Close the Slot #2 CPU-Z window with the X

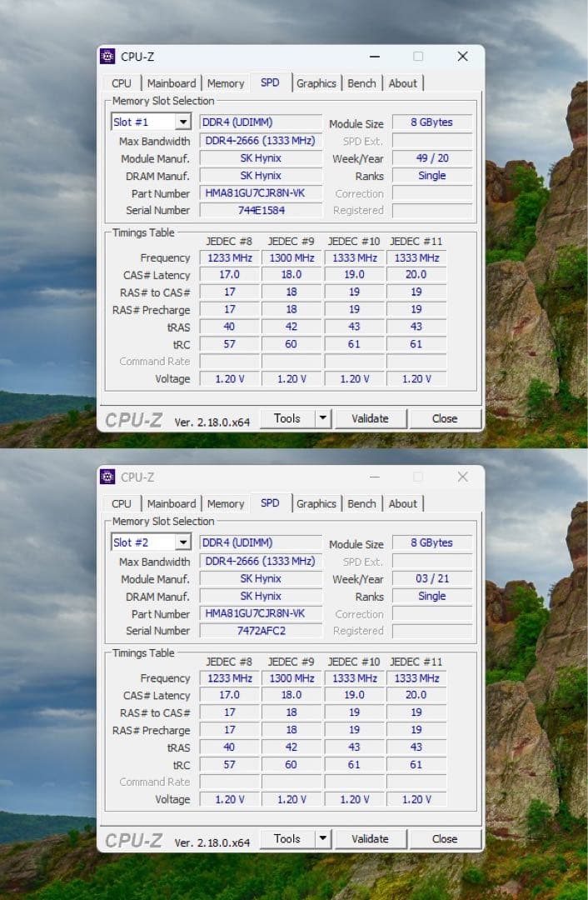[462, 477]
